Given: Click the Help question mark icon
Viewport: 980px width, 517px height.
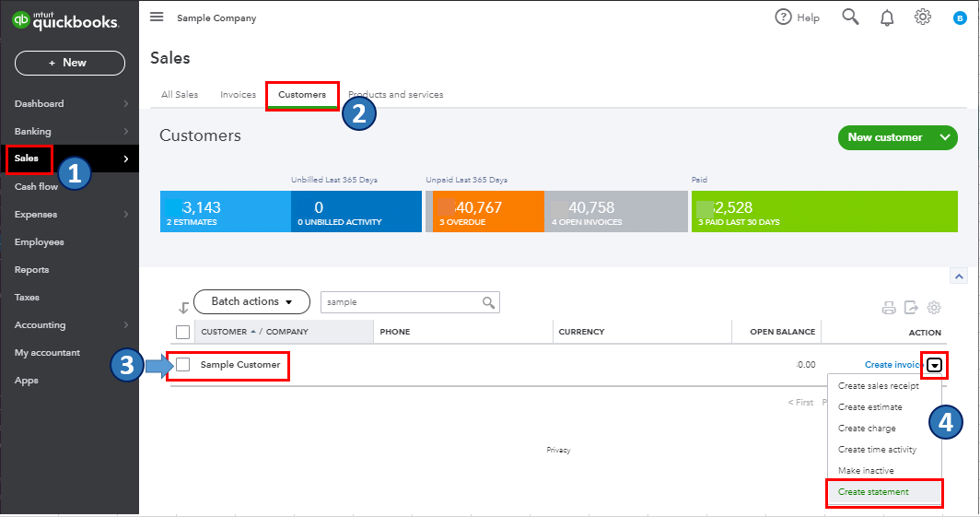Looking at the screenshot, I should pyautogui.click(x=783, y=17).
